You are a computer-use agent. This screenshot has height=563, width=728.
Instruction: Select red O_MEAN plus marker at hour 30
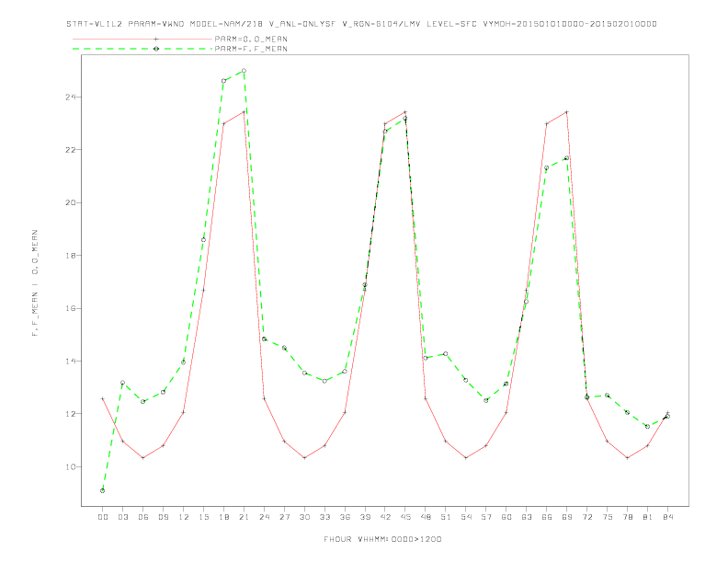point(304,458)
